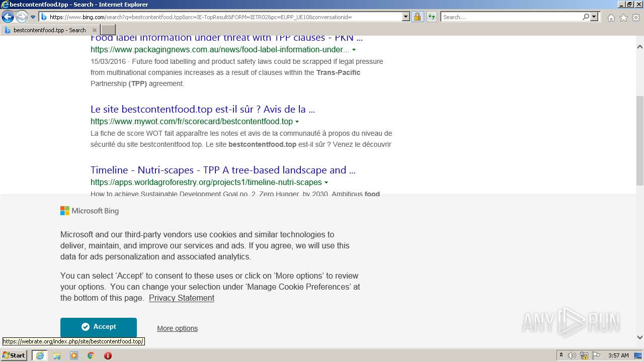This screenshot has width=644, height=362.
Task: Open More options for cookies
Action: click(x=177, y=328)
